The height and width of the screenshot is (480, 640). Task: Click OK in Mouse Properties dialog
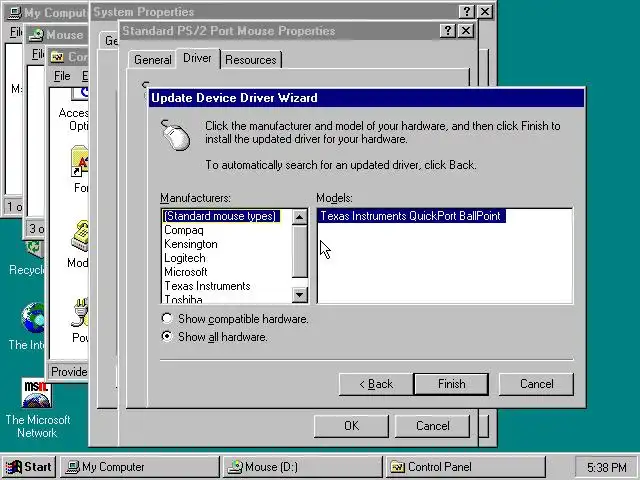coord(351,426)
